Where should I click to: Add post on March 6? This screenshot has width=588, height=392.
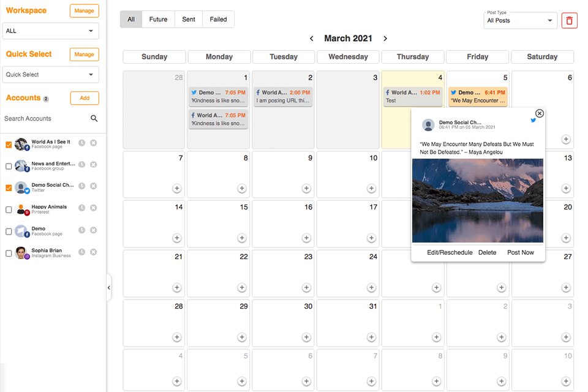tap(566, 139)
